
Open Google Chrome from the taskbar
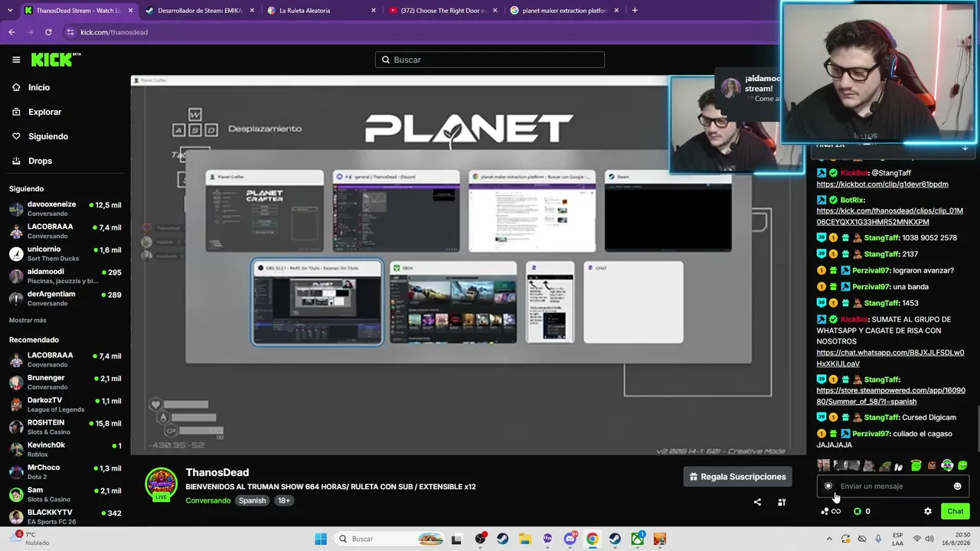pos(592,539)
